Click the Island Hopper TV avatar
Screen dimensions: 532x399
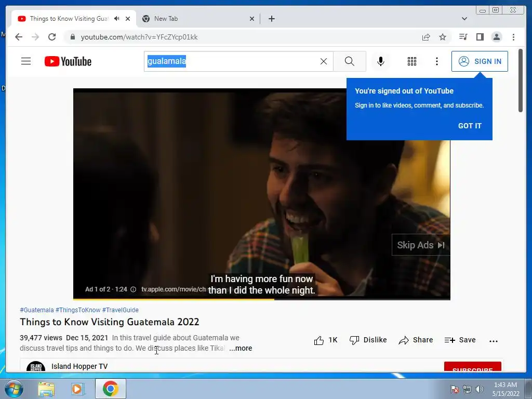pyautogui.click(x=36, y=367)
